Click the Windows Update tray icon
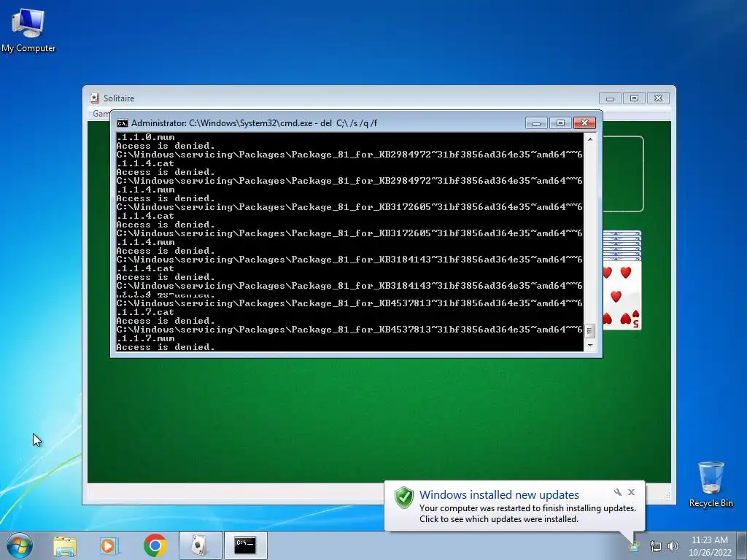The image size is (747, 560). point(634,546)
